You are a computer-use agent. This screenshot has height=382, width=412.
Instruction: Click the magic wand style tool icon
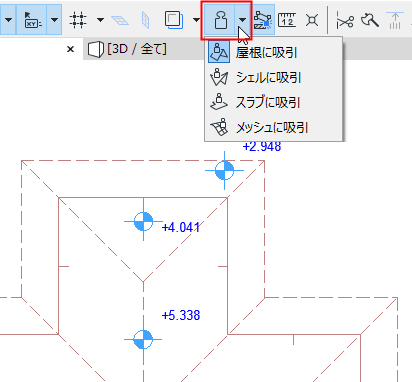pyautogui.click(x=370, y=20)
